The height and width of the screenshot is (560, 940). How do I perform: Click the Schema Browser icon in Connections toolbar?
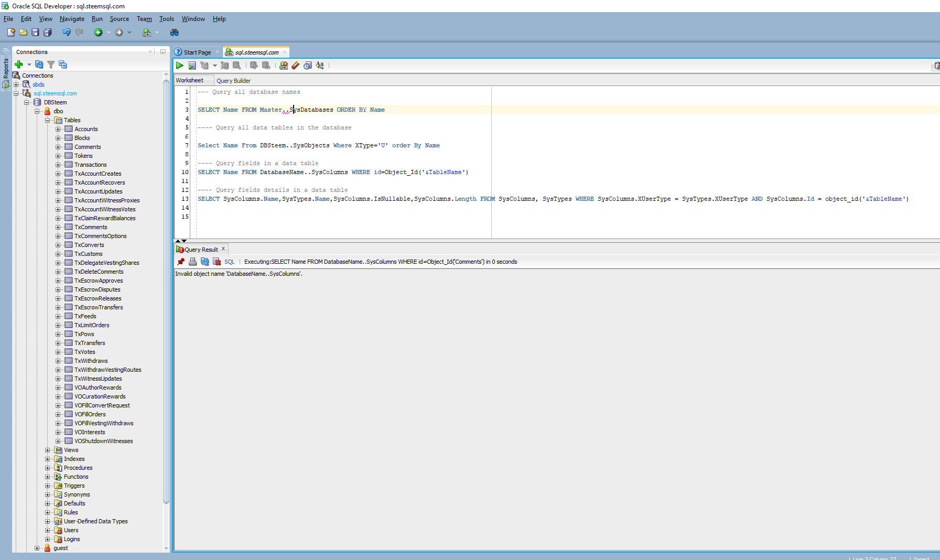[x=63, y=64]
